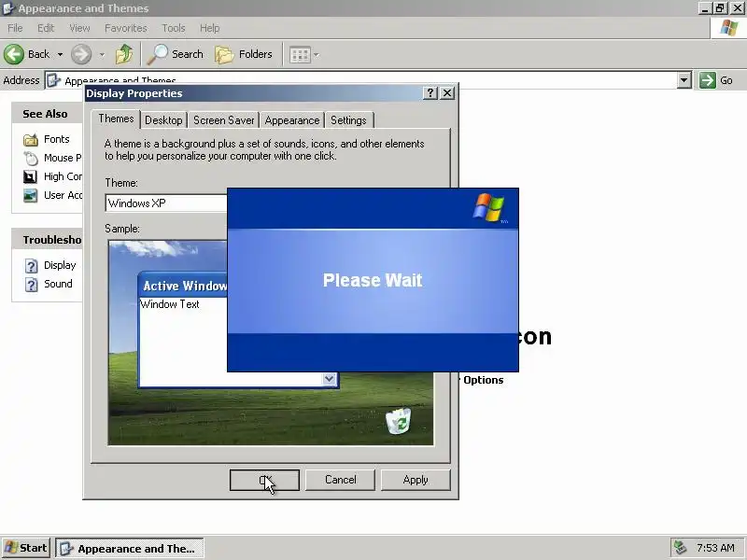Click the system tray network icon
Image resolution: width=747 pixels, height=560 pixels.
681,548
